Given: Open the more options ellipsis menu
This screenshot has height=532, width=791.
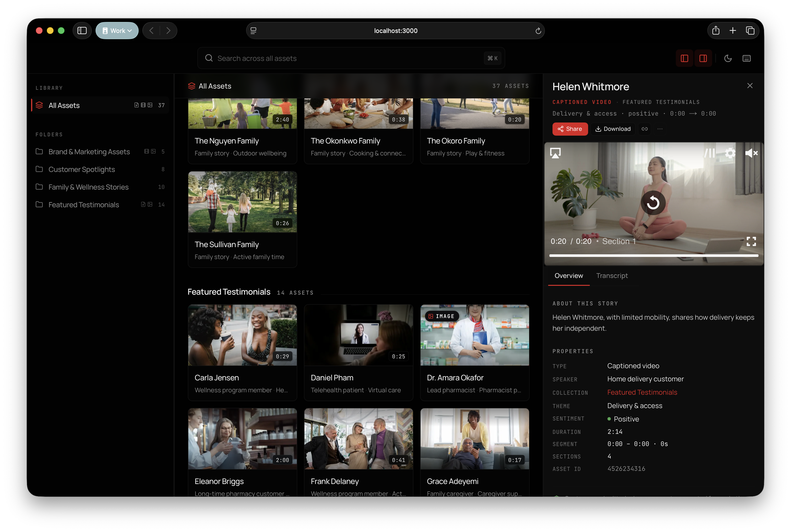Looking at the screenshot, I should pyautogui.click(x=660, y=129).
